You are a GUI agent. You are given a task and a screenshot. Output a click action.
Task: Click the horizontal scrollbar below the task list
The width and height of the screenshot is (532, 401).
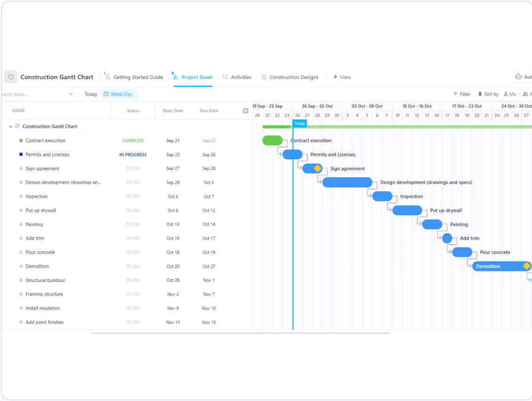[x=240, y=333]
